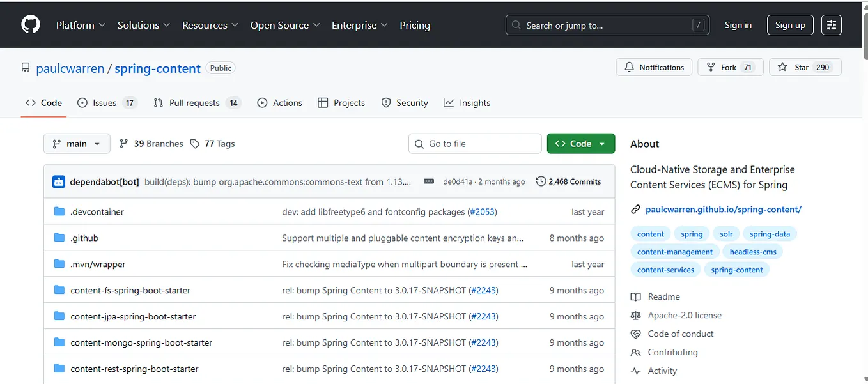This screenshot has height=384, width=868.
Task: Click the Go to file search box
Action: coord(475,143)
